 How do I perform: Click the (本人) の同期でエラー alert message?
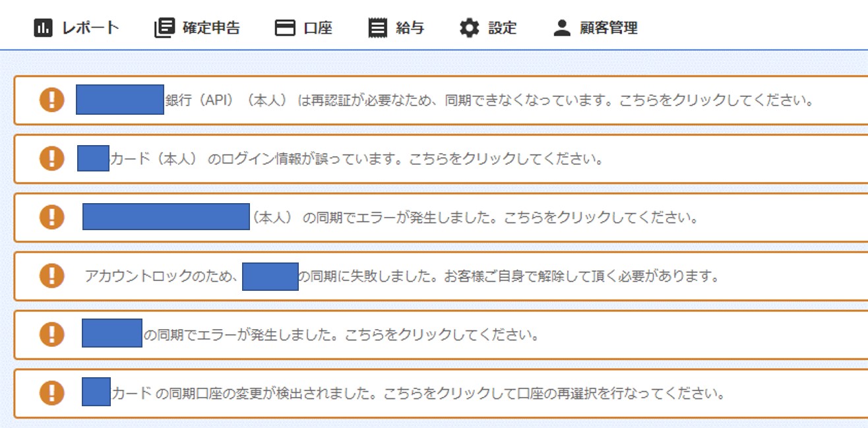[x=441, y=218]
